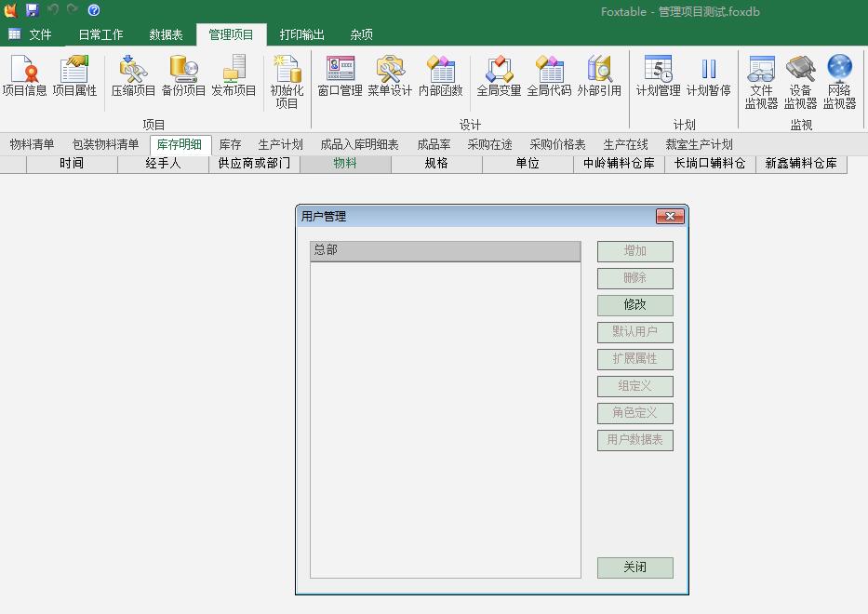Open 内部函数 internal functions
The height and width of the screenshot is (614, 868).
441,76
